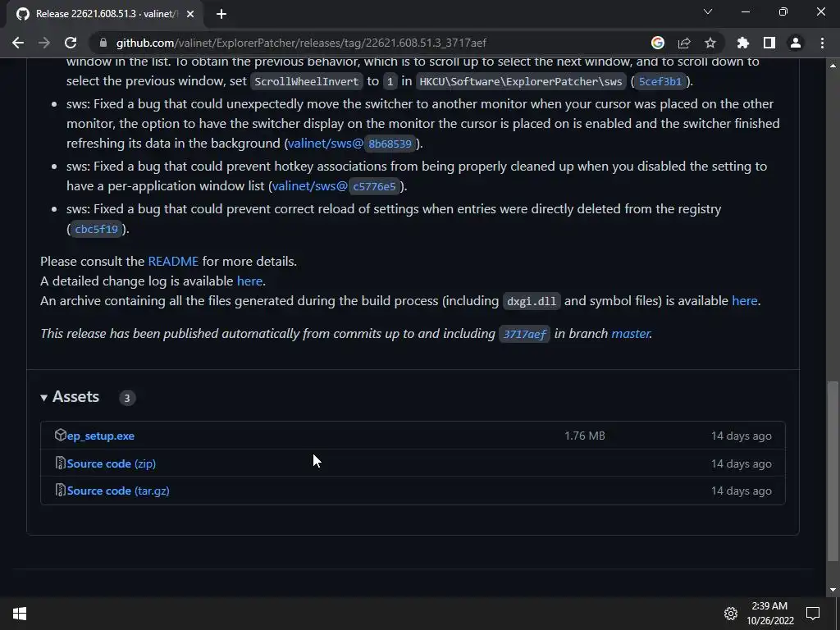Open the README link
840x630 pixels.
(x=173, y=262)
